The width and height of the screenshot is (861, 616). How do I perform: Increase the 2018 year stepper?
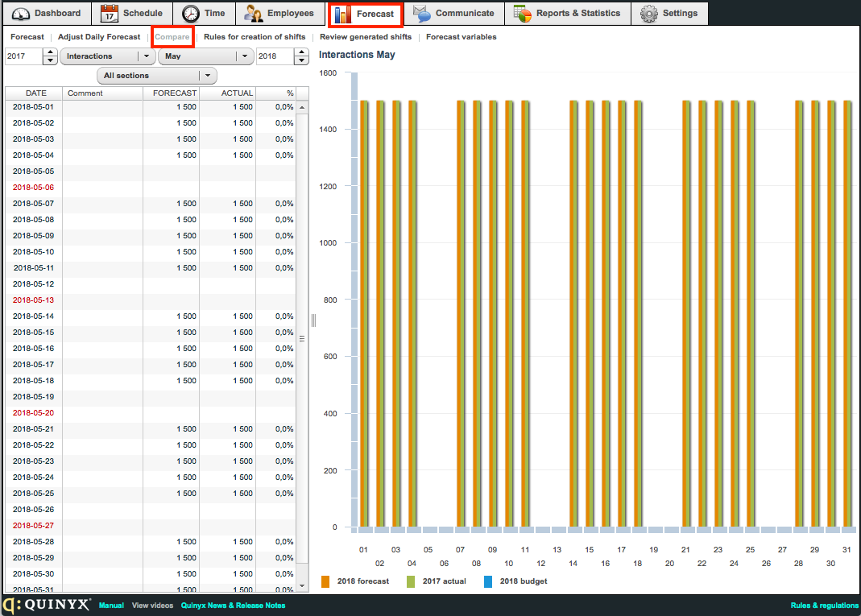coord(301,52)
